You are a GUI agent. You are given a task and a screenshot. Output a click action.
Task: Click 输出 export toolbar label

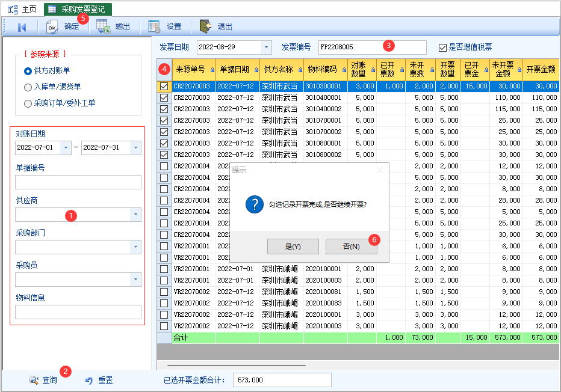pyautogui.click(x=122, y=27)
